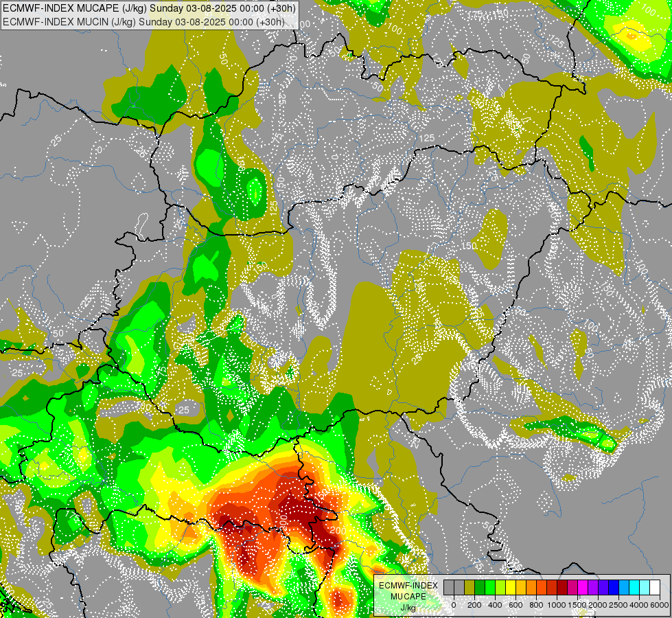Click the yellow-green legend swatch
The height and width of the screenshot is (618, 672).
pos(500,588)
